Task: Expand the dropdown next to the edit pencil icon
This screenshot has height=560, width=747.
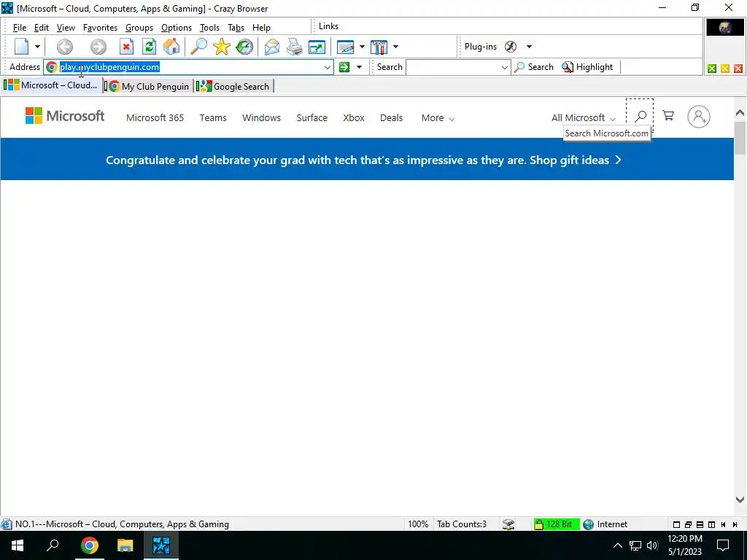Action: tap(362, 47)
